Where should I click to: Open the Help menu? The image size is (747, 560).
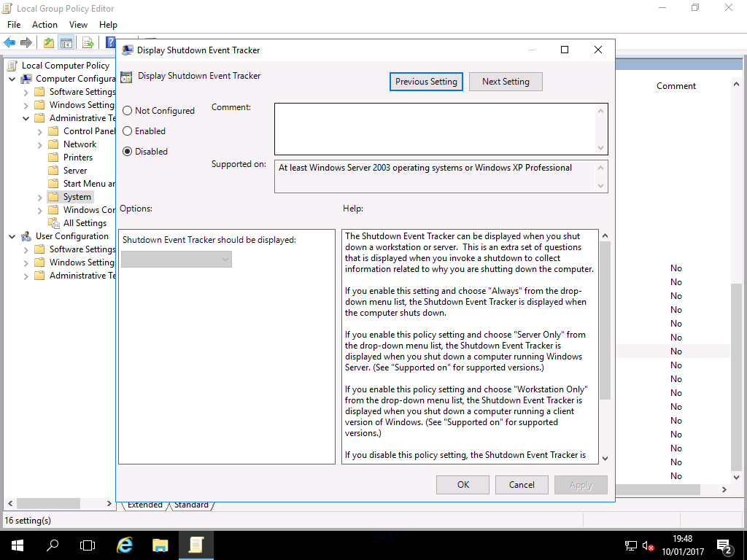pyautogui.click(x=108, y=25)
